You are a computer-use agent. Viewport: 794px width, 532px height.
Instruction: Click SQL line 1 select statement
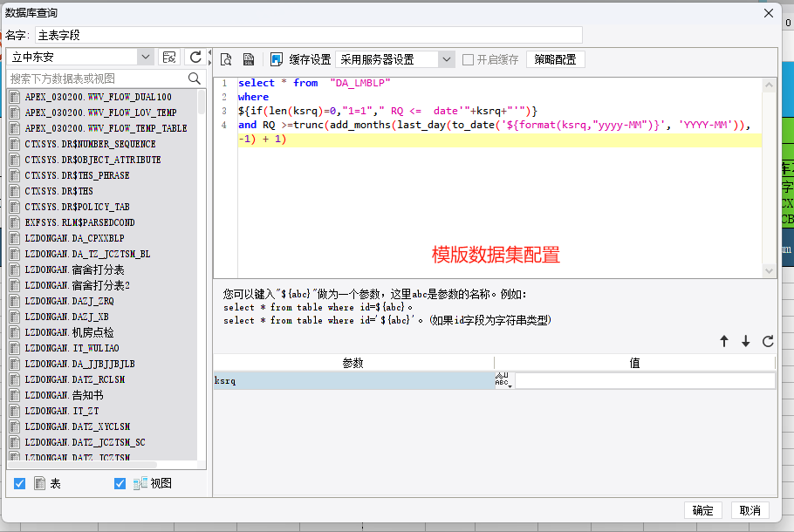(x=314, y=83)
